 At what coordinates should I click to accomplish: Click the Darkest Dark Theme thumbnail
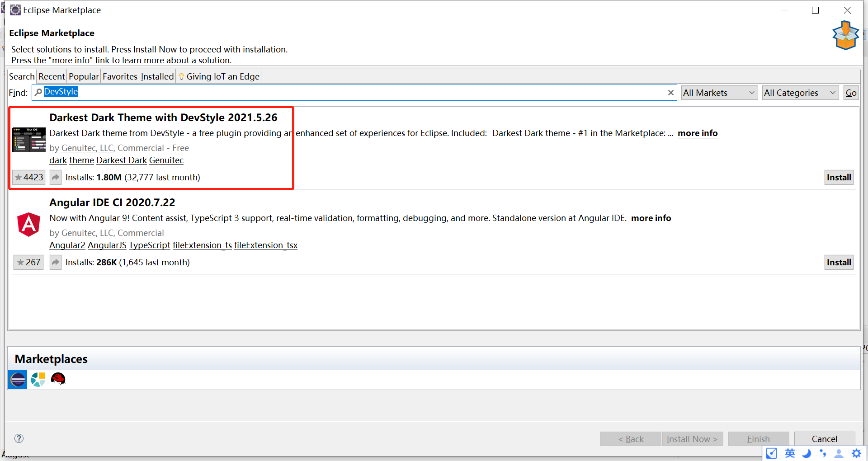tap(29, 140)
